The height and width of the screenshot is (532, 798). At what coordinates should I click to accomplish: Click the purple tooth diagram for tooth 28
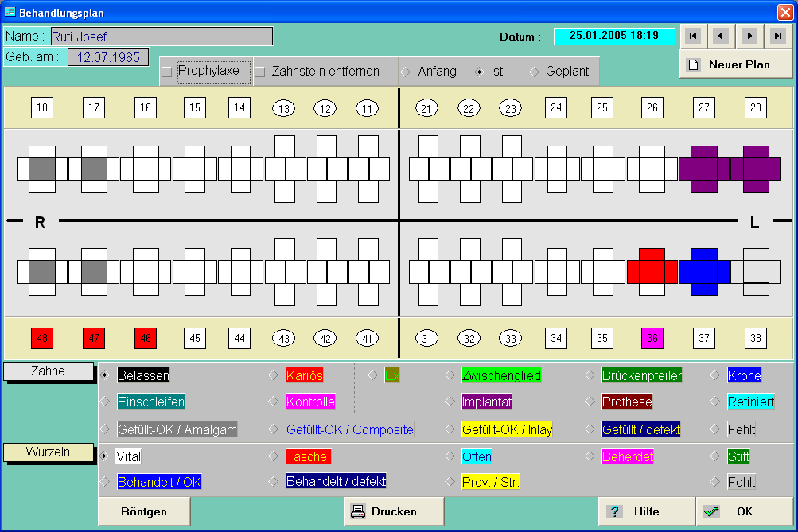tap(756, 169)
